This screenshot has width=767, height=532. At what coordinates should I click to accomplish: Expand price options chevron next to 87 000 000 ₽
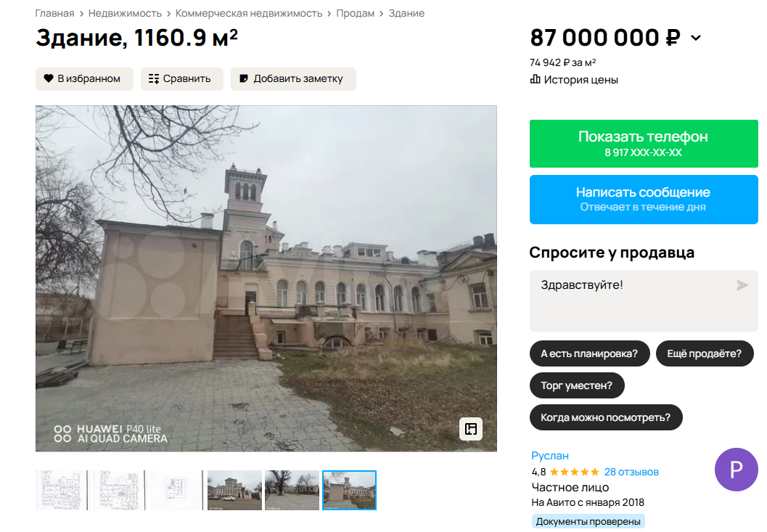click(x=696, y=38)
